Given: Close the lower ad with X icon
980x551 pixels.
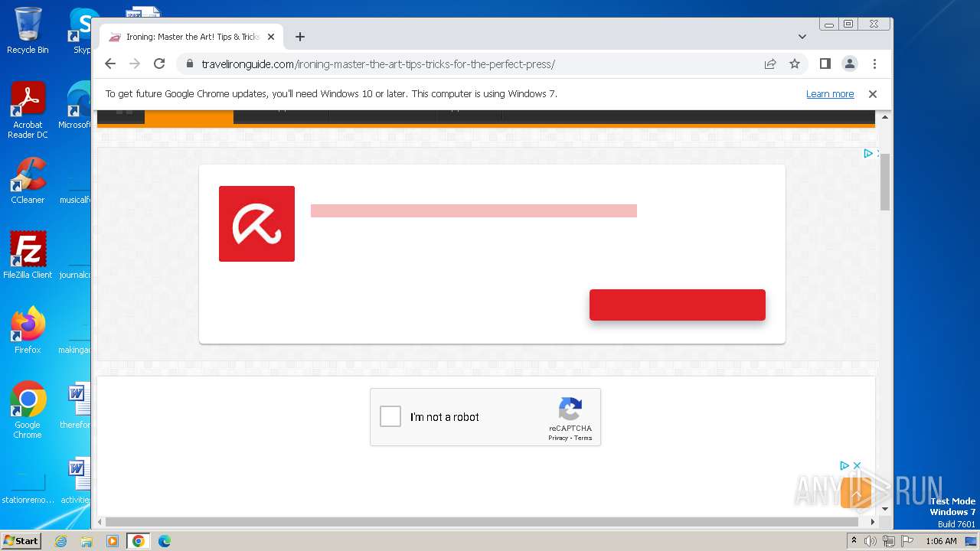Looking at the screenshot, I should [x=857, y=465].
